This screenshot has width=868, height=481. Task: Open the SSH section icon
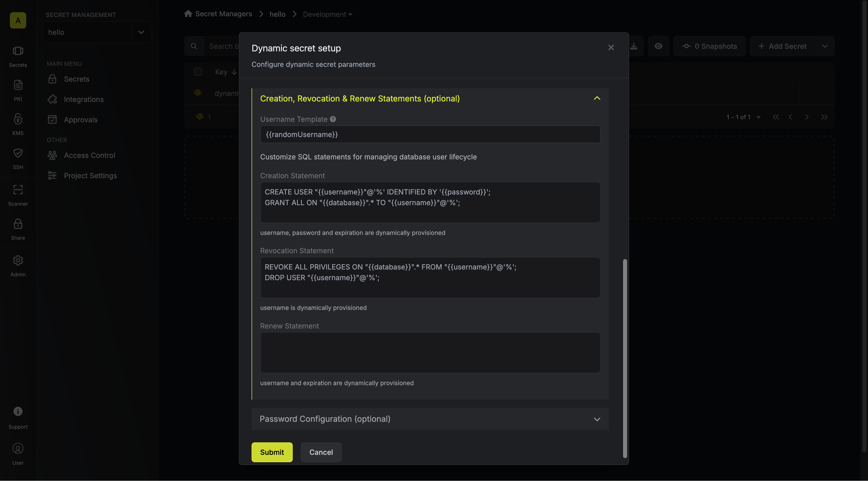point(18,153)
